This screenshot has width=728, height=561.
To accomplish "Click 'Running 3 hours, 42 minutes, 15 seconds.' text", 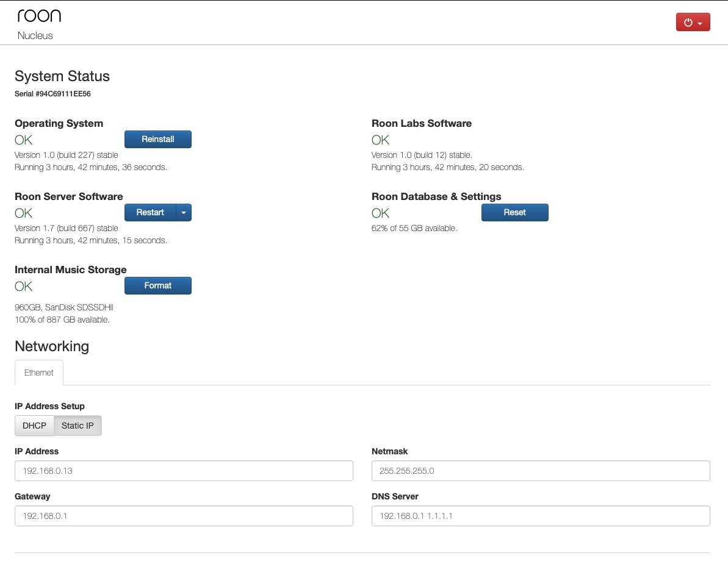I will click(91, 240).
